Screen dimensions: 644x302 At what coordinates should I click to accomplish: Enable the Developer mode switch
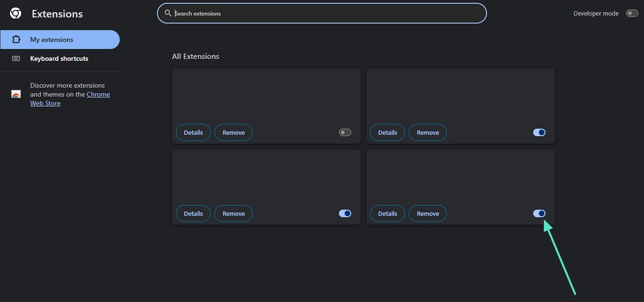pos(632,13)
